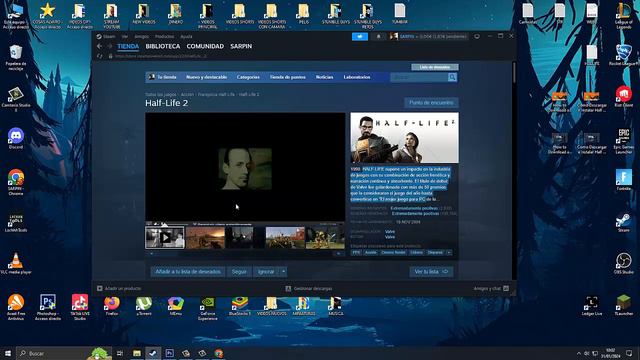The height and width of the screenshot is (360, 640).
Task: Click the Lista de deseados button
Action: click(435, 67)
